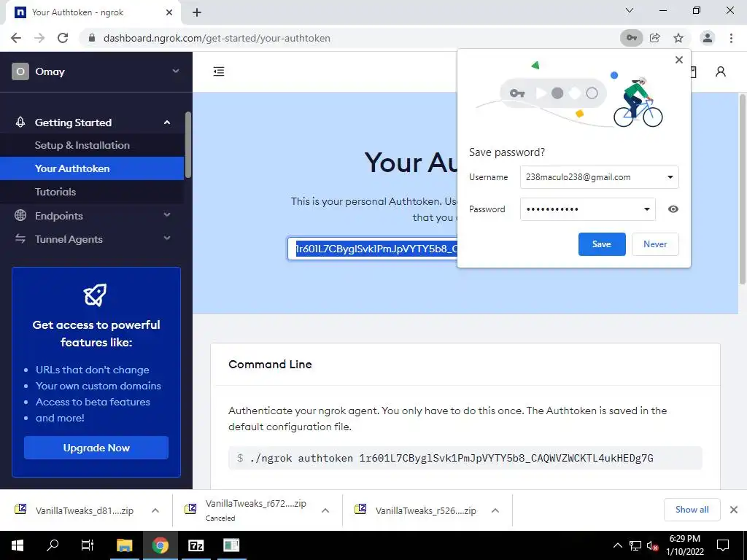Open options for VanillaTweaks_d81 download
747x560 pixels.
155,510
